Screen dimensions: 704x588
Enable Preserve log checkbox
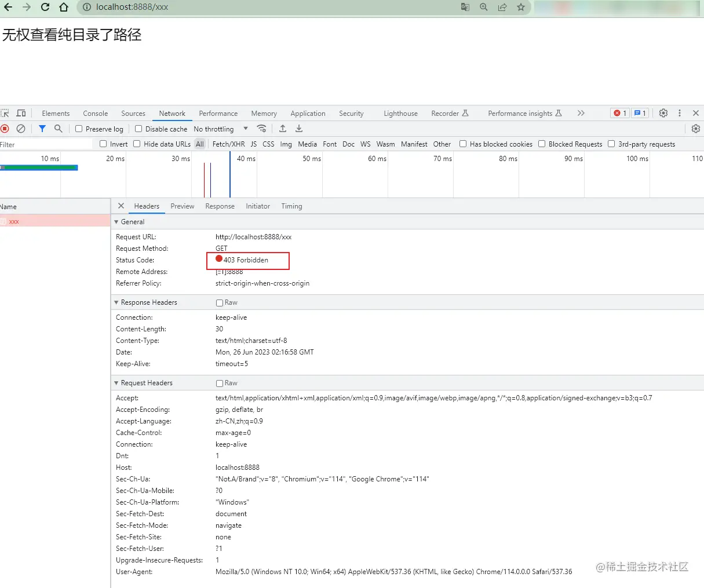tap(79, 129)
